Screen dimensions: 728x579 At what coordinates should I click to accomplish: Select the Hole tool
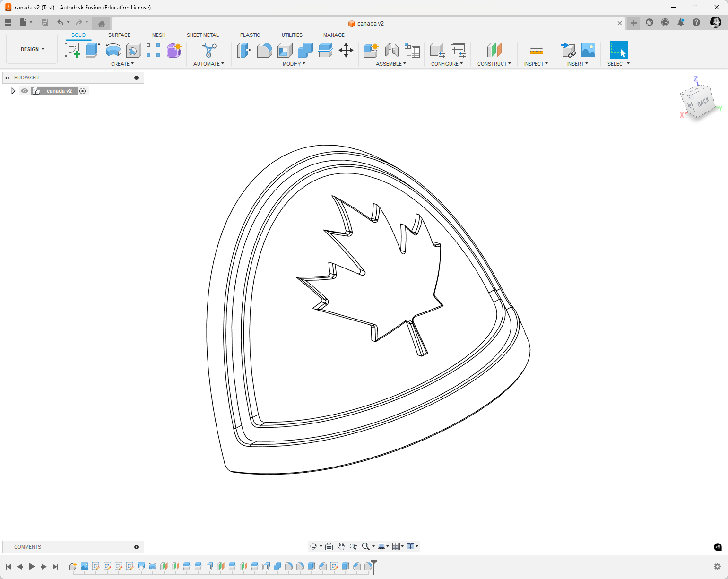(133, 50)
